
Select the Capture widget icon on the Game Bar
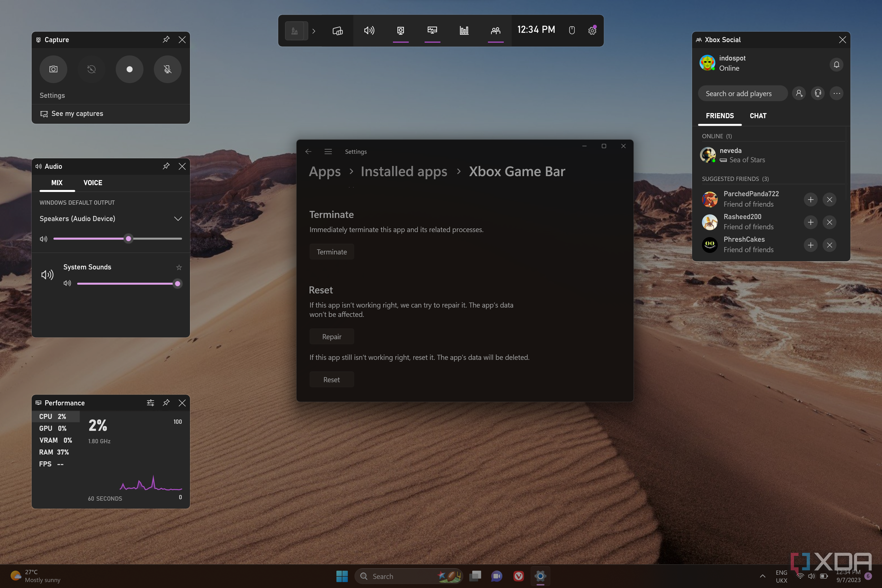pos(401,31)
